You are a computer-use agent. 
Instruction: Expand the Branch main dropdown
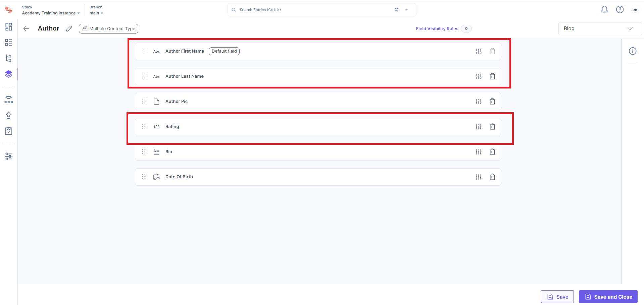point(96,13)
